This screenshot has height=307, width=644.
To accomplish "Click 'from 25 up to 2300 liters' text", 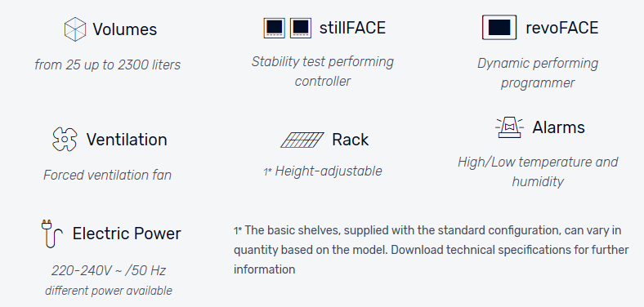I will click(x=108, y=65).
